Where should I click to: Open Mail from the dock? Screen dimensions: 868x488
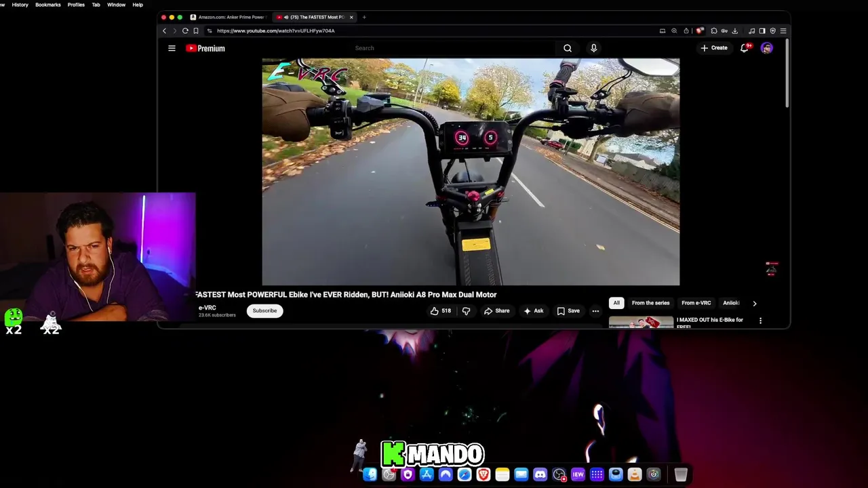(521, 474)
